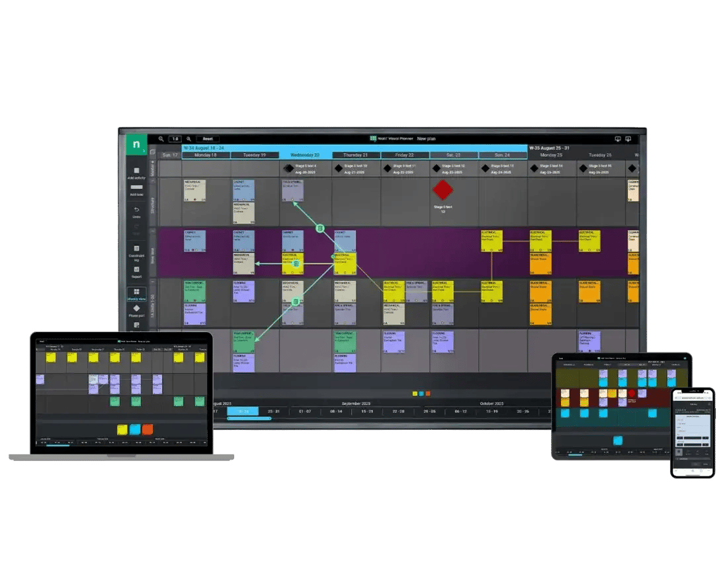Click the zoom in magnifier beside Reset
The width and height of the screenshot is (725, 588).
[189, 139]
